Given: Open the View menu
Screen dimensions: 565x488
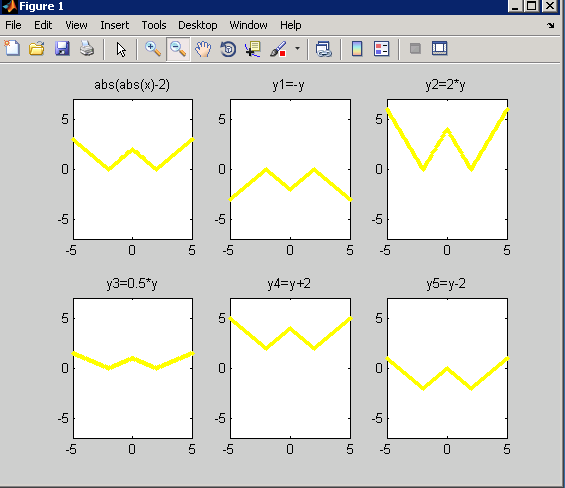Looking at the screenshot, I should click(x=76, y=25).
